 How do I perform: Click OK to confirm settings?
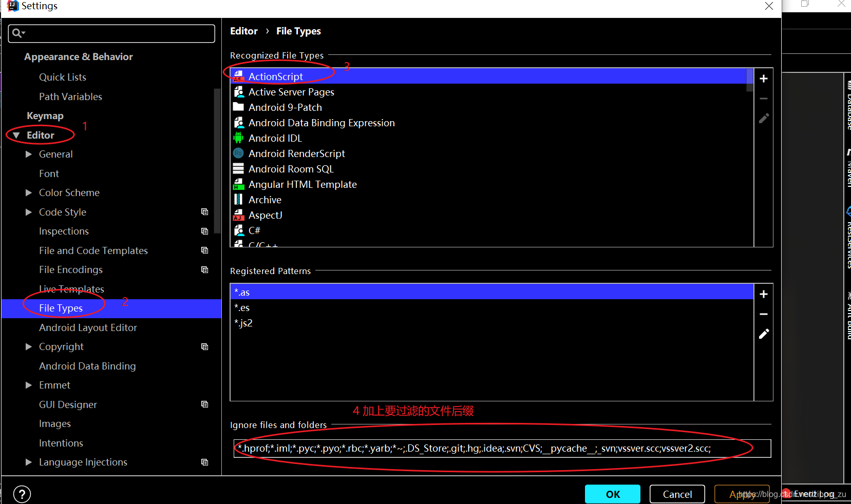pyautogui.click(x=613, y=494)
